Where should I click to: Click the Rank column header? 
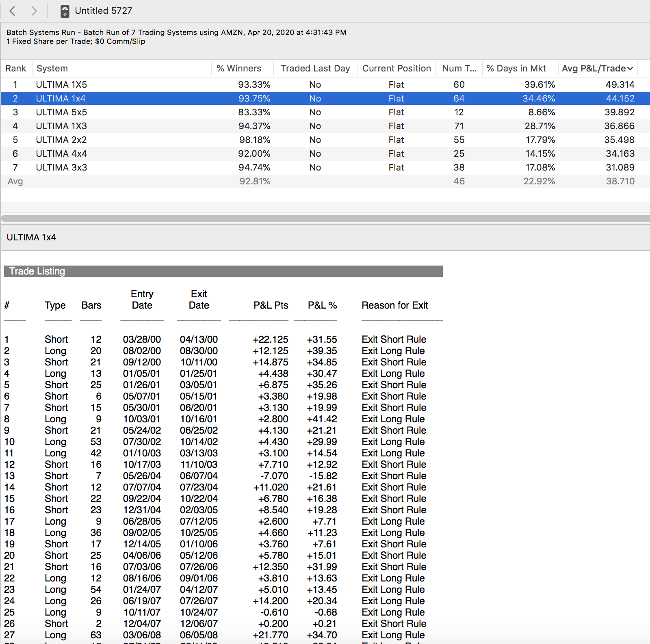pos(16,69)
